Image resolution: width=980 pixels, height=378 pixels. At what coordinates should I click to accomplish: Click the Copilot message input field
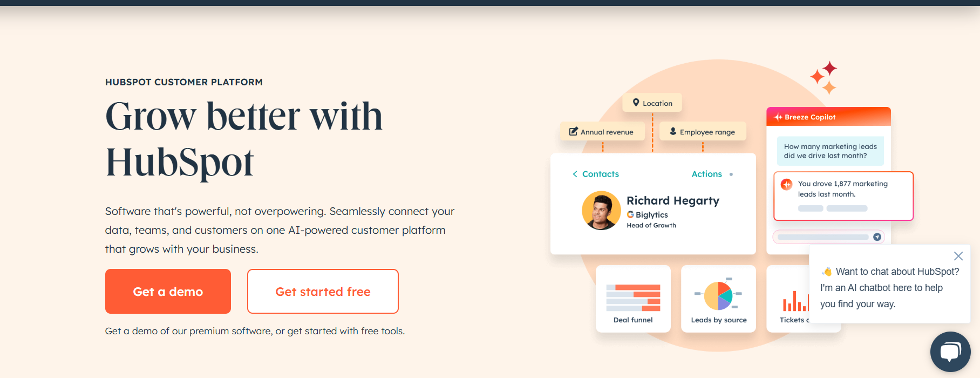click(x=822, y=237)
